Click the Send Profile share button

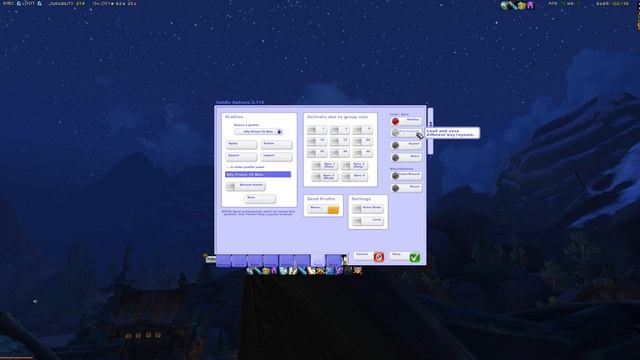[x=323, y=209]
